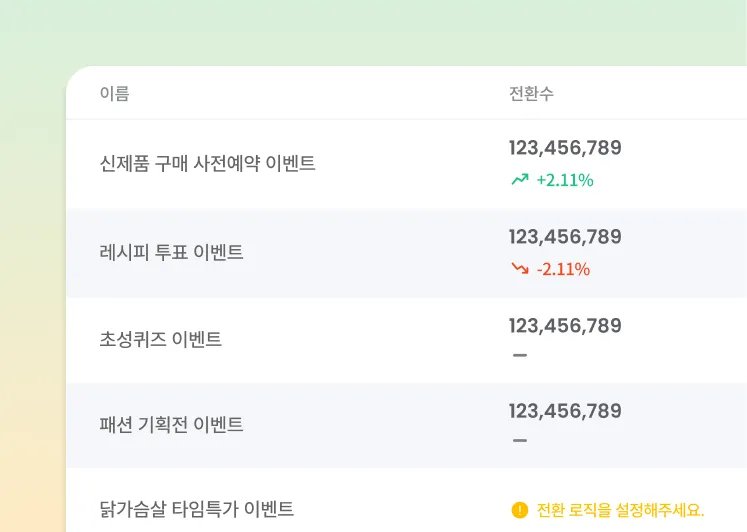Click the 전환 로직을 설정해주세요 warning link

coord(620,510)
